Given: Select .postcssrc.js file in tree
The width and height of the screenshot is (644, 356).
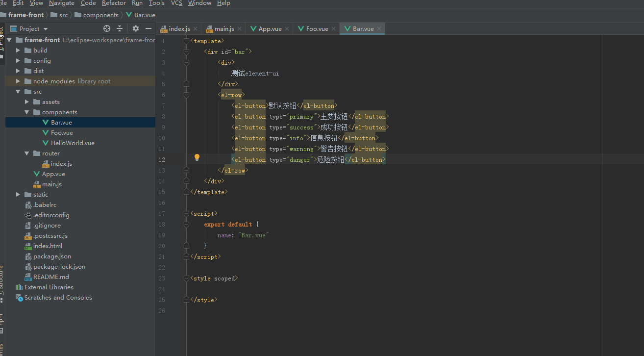Looking at the screenshot, I should (50, 236).
